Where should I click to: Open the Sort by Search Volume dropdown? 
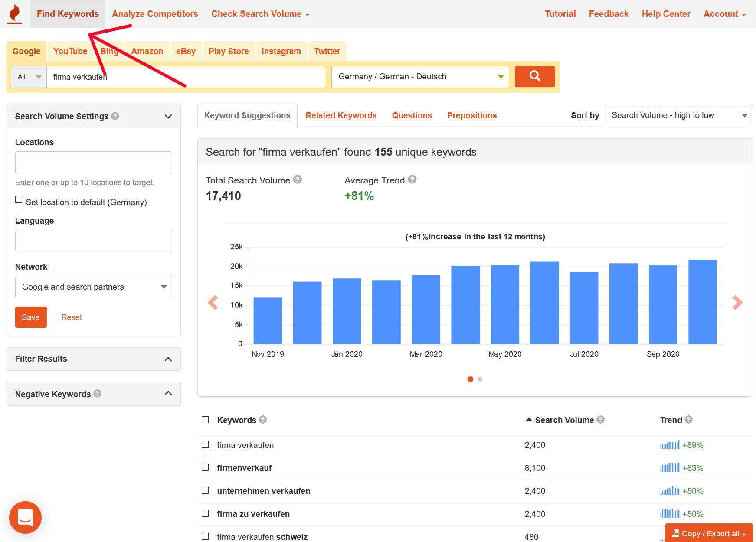[678, 115]
